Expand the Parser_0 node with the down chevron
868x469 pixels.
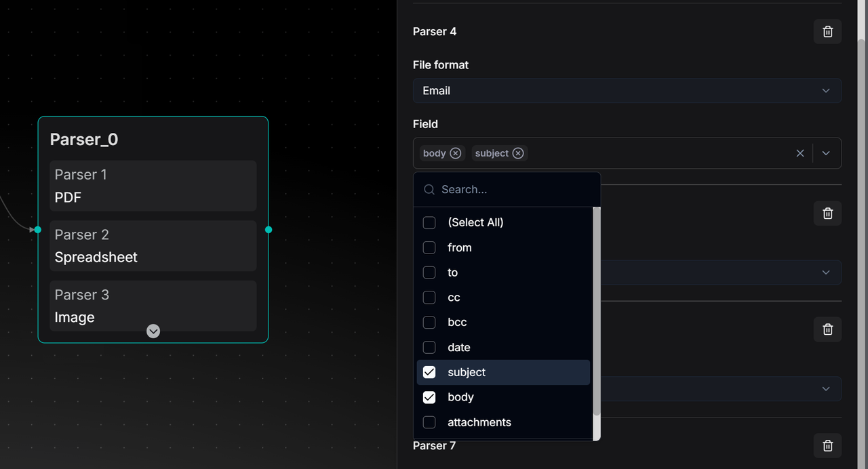pos(154,331)
